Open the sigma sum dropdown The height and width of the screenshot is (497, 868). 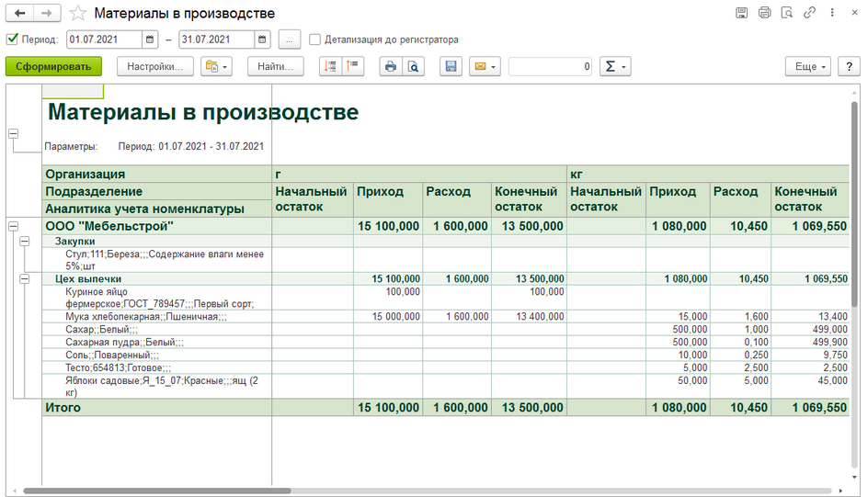pyautogui.click(x=615, y=66)
